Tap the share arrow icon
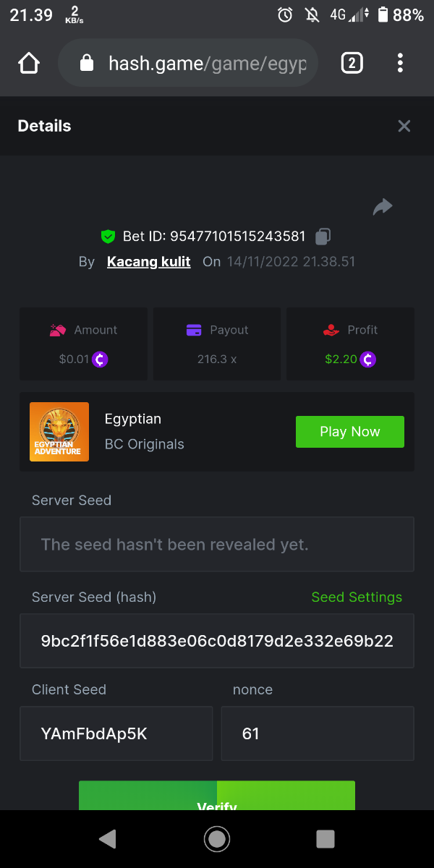 click(382, 208)
